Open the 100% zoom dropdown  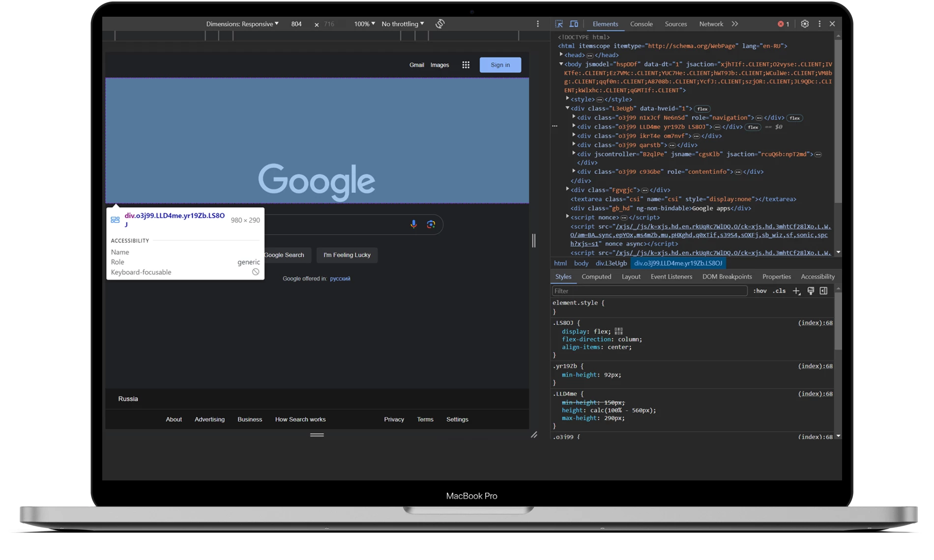tap(365, 24)
